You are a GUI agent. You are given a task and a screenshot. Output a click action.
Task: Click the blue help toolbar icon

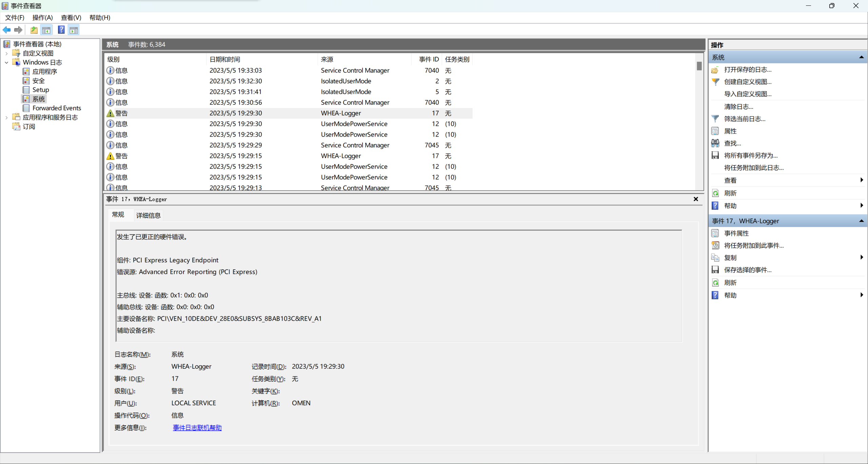point(61,30)
